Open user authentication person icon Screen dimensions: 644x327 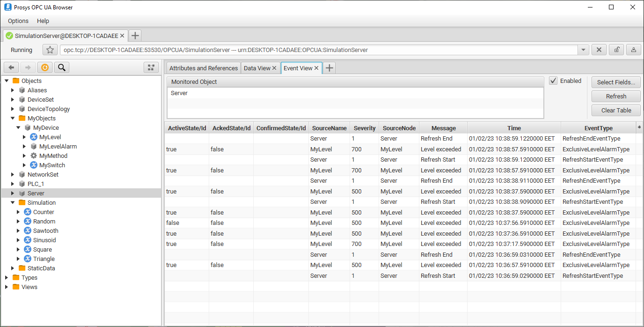633,50
